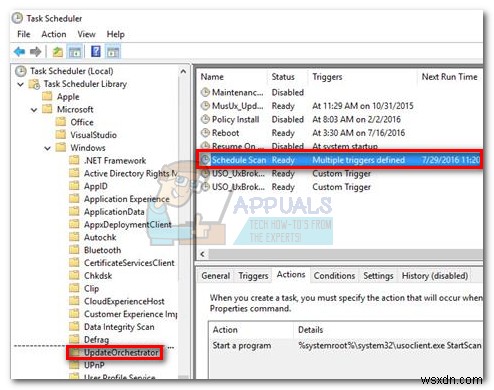Click the Office folder icon
This screenshot has height=390, width=494.
click(x=61, y=122)
